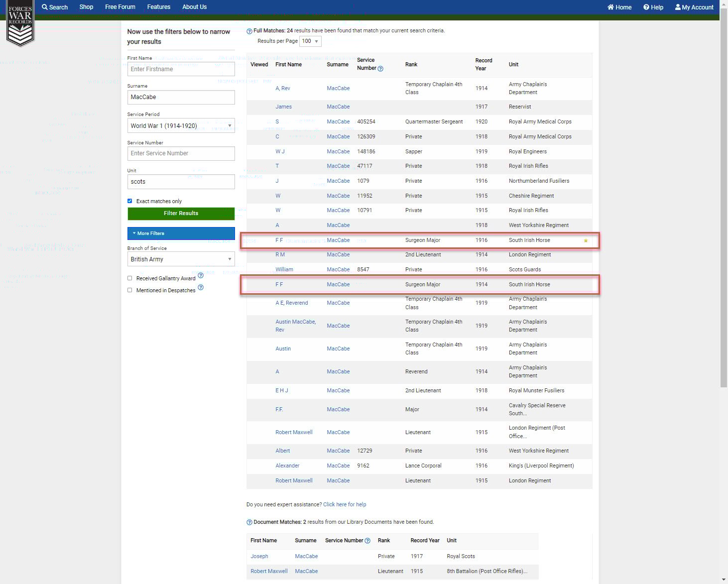Open the Service Period dropdown
The height and width of the screenshot is (584, 728).
pos(181,126)
